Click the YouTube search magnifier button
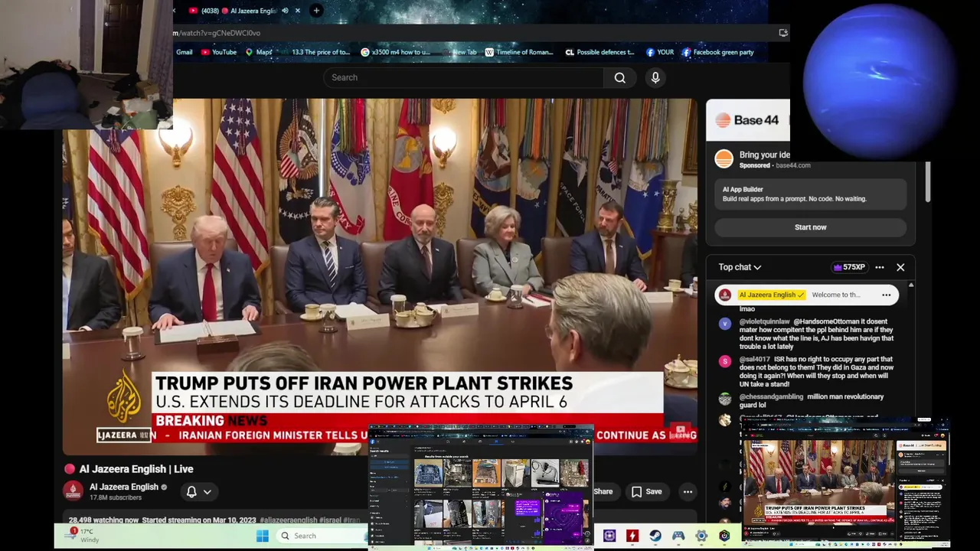The image size is (980, 551). pos(619,77)
